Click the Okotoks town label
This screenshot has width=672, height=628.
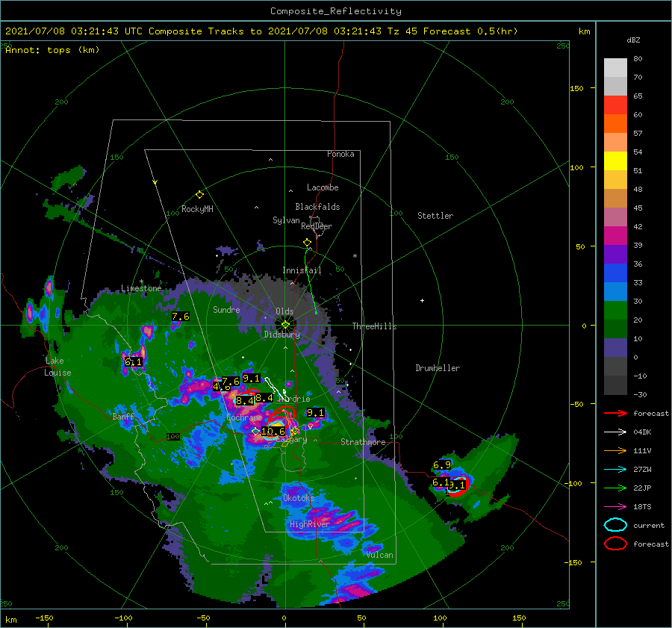tap(299, 498)
